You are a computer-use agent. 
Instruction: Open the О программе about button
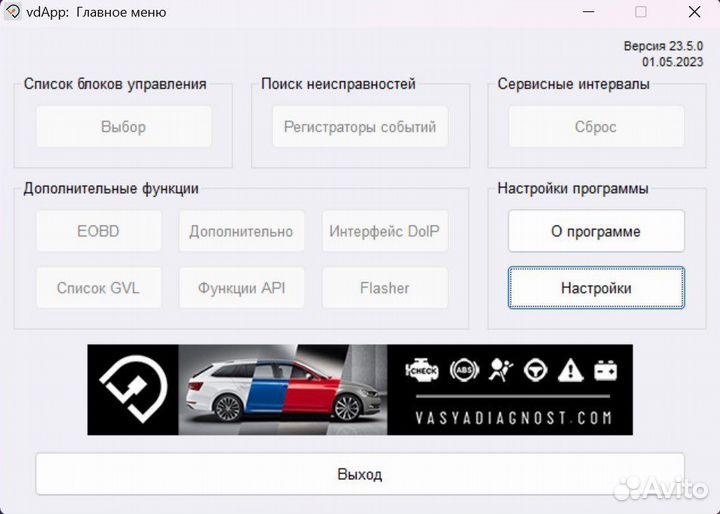(x=596, y=231)
